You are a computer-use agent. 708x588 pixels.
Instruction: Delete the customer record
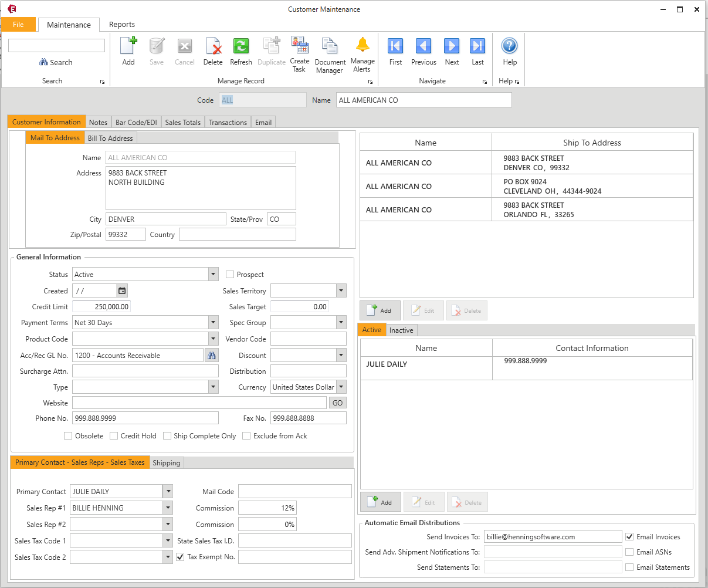coord(213,51)
